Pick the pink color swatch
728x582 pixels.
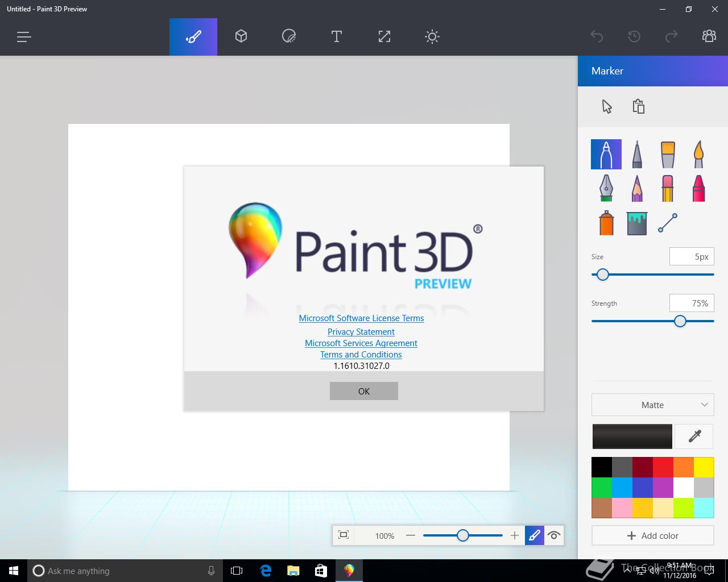pyautogui.click(x=622, y=508)
